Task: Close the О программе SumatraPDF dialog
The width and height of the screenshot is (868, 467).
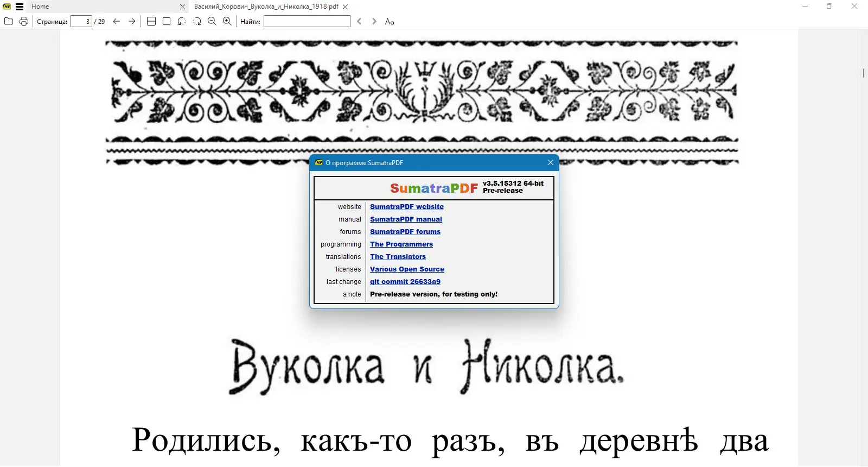Action: (551, 162)
